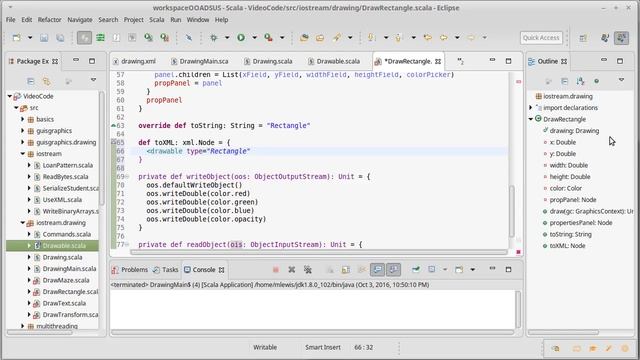The height and width of the screenshot is (360, 640).
Task: Collapse the VideoCode project node
Action: click(x=10, y=96)
